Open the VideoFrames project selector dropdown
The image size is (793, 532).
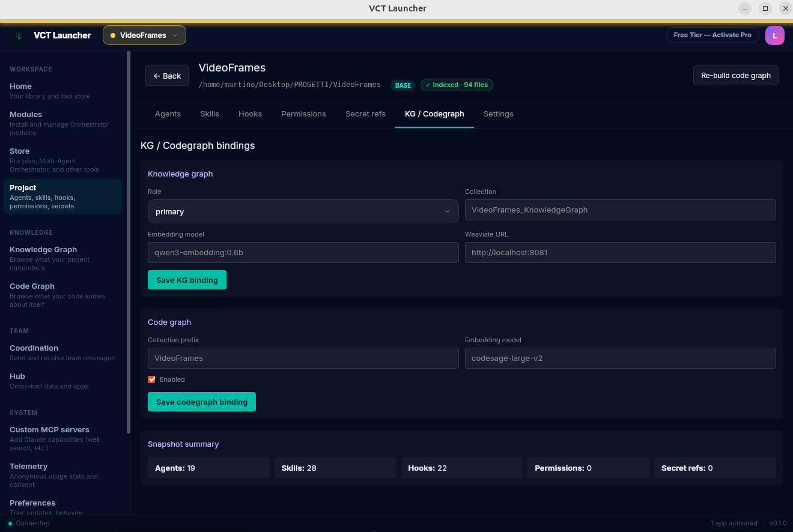[144, 35]
